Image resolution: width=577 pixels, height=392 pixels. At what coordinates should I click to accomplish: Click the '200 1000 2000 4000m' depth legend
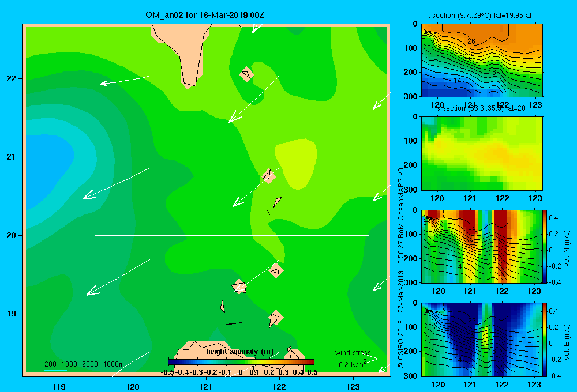(84, 364)
